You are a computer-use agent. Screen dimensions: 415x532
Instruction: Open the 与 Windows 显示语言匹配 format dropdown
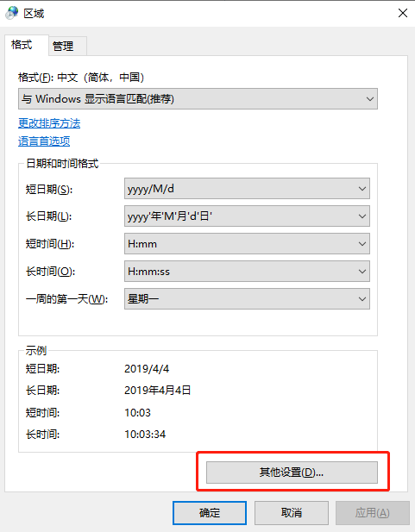[x=198, y=99]
